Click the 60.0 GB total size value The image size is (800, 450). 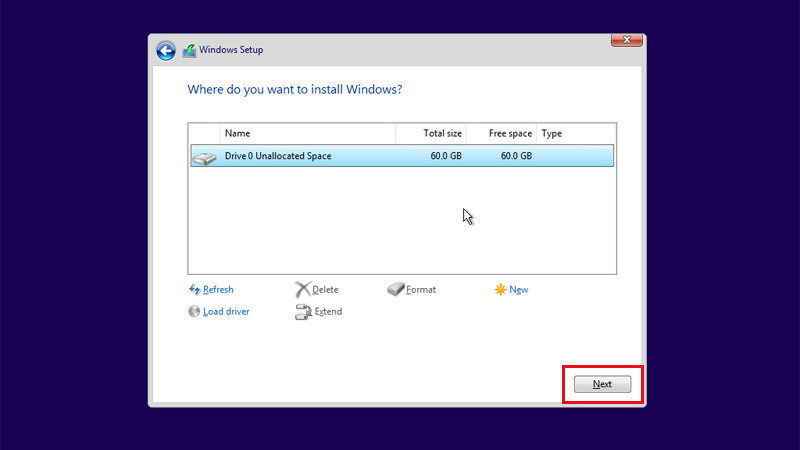pos(445,156)
